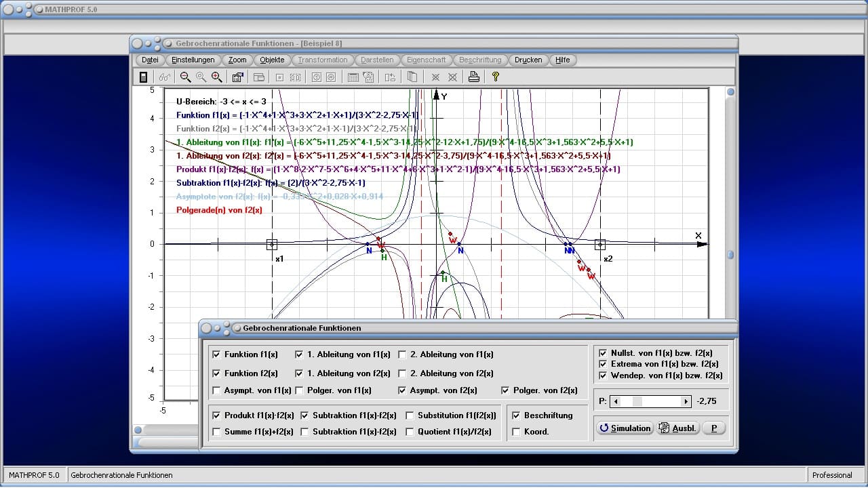Click the x1 boundary marker on the graph
The height and width of the screenshot is (488, 868).
(x=272, y=245)
